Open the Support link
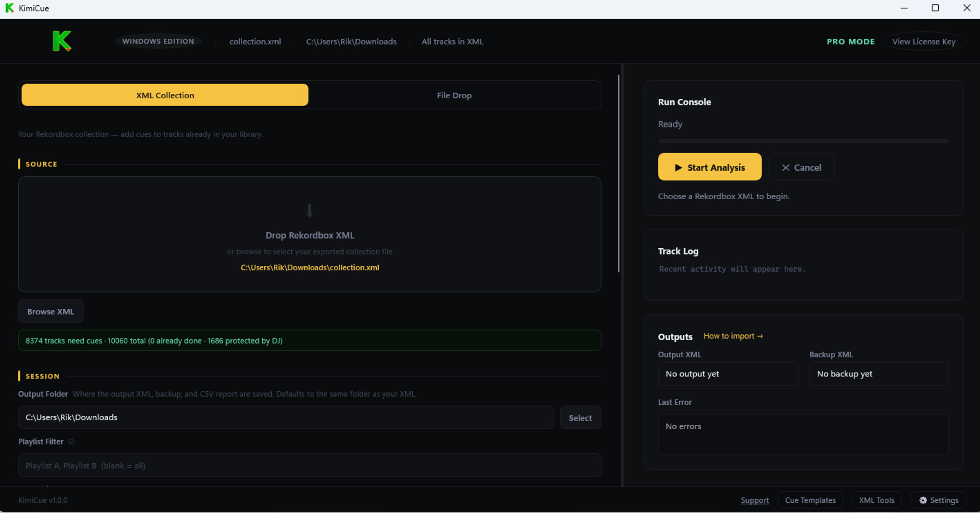The image size is (980, 513). (755, 500)
